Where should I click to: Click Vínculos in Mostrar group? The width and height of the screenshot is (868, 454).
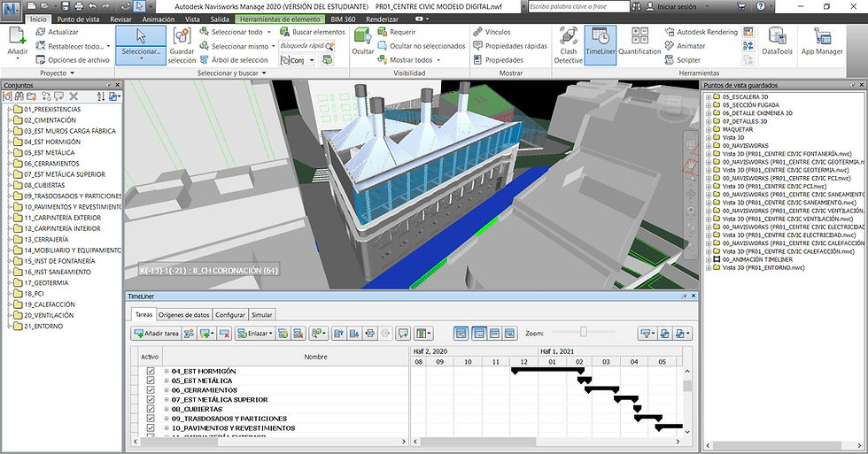click(x=492, y=32)
